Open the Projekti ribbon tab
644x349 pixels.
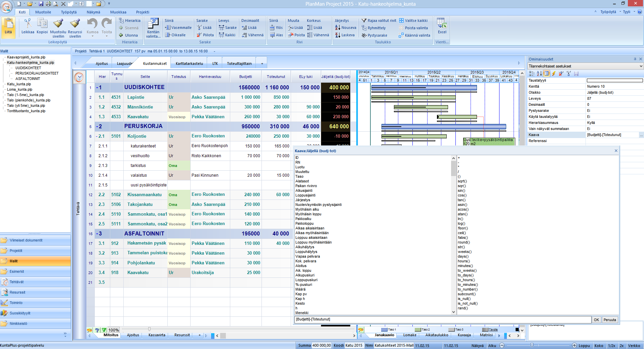click(x=143, y=12)
